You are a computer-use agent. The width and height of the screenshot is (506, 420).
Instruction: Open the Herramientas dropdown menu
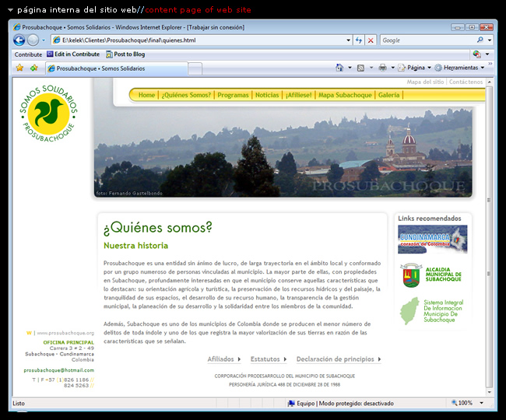(459, 68)
